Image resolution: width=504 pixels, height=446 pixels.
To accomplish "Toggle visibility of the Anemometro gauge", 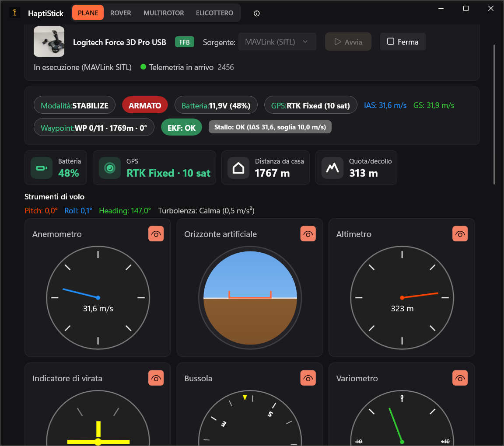I will tap(156, 234).
